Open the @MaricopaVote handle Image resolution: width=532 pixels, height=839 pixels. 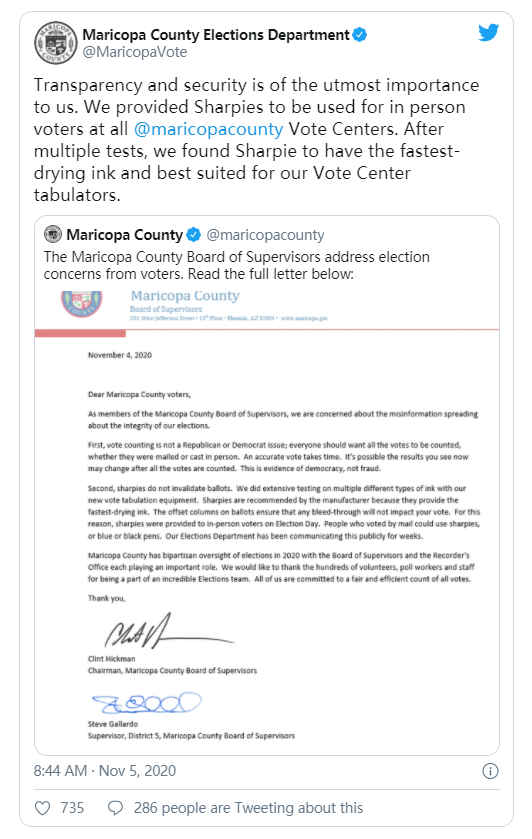point(134,52)
